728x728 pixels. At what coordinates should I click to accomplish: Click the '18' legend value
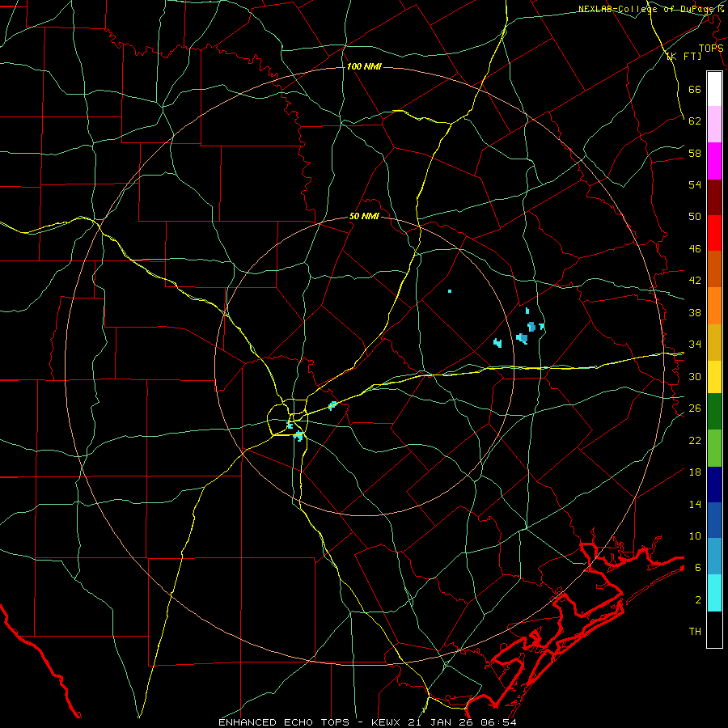(695, 472)
